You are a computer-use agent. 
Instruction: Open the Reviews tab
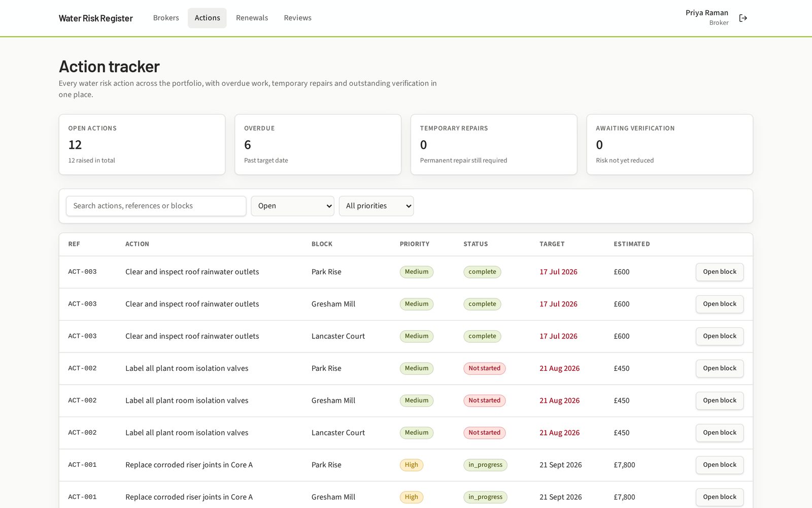pos(297,18)
